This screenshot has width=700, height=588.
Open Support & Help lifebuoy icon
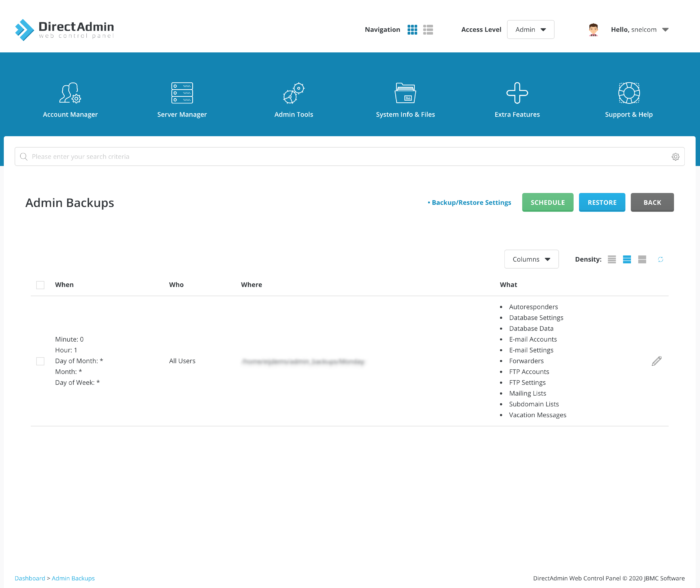coord(628,93)
